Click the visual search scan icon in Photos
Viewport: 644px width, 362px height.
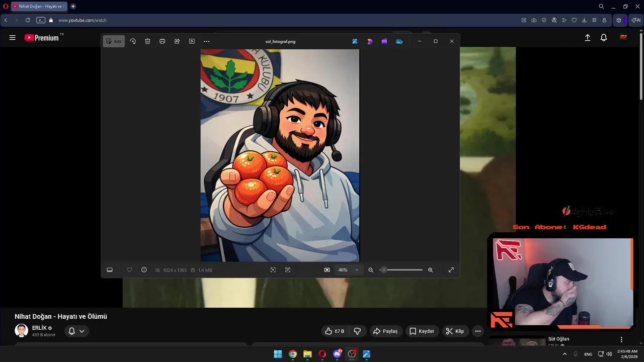click(273, 270)
